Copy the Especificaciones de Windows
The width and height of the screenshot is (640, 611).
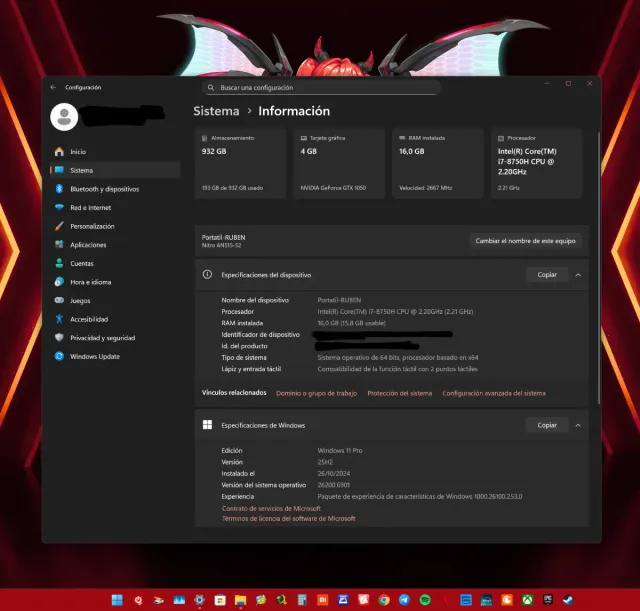(x=547, y=425)
